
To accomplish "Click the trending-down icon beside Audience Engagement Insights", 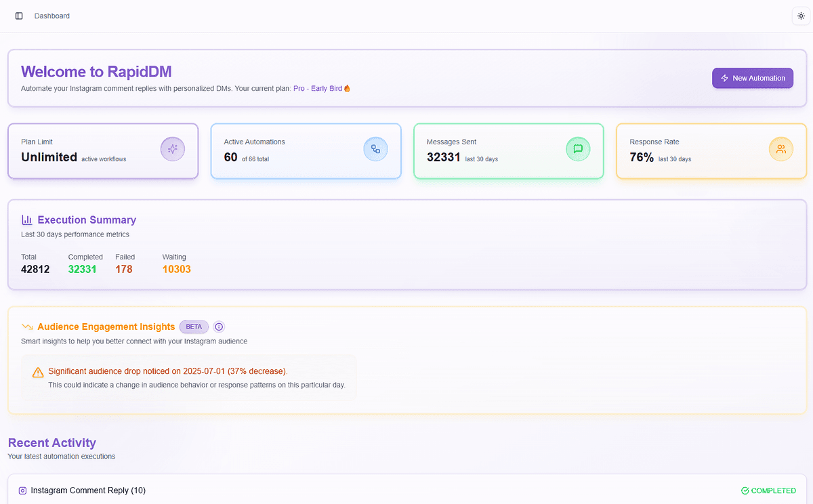I will tap(27, 327).
